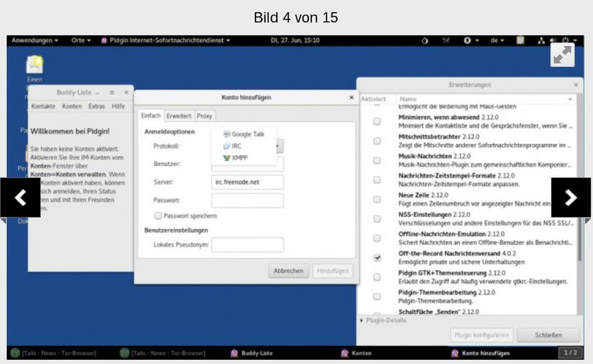This screenshot has width=593, height=364.
Task: Enable NSS-Einstellungen plugin checkbox
Action: pyautogui.click(x=377, y=219)
